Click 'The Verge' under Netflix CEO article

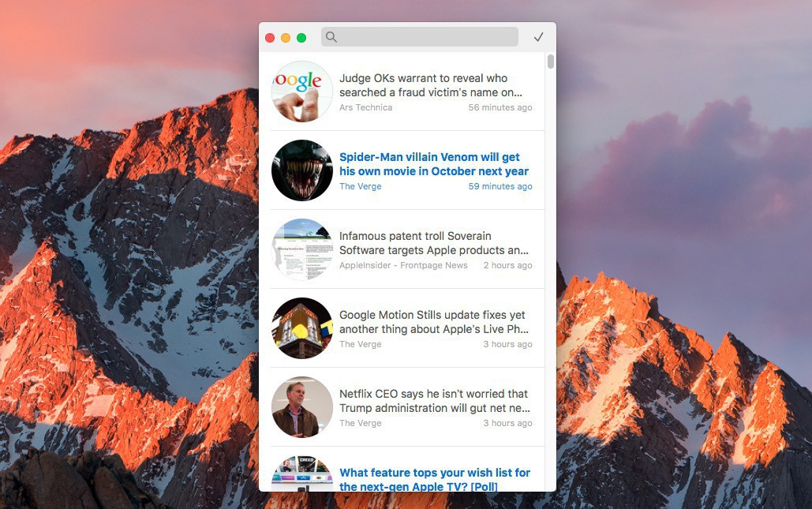(361, 423)
